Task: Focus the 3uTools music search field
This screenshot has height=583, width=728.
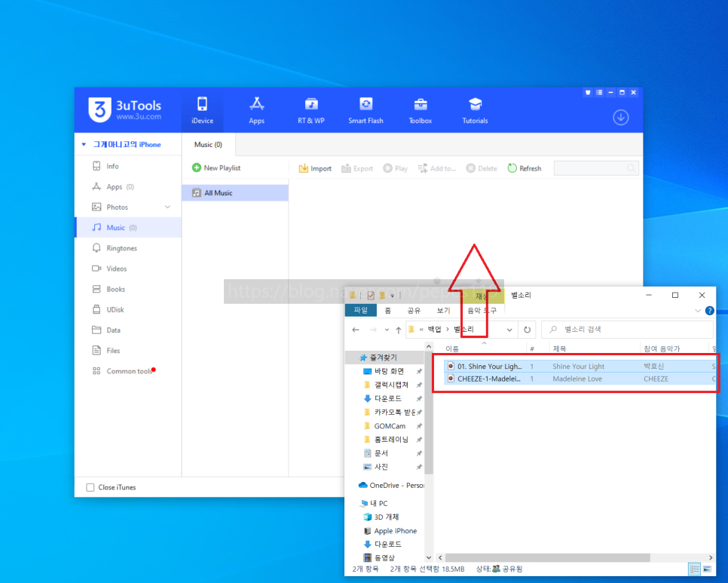Action: [x=595, y=168]
